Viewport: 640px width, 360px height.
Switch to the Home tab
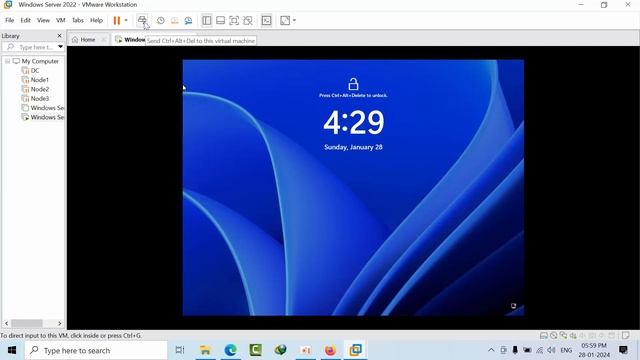[x=84, y=40]
